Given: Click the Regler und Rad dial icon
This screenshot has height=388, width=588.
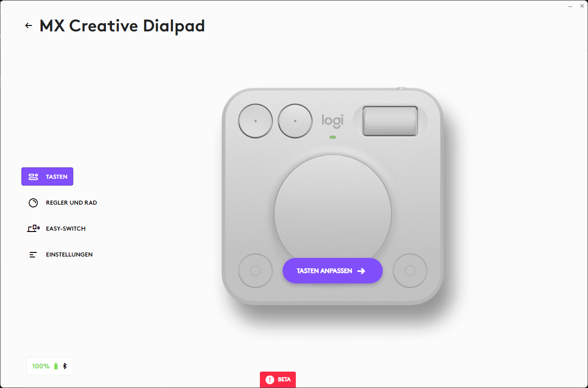Looking at the screenshot, I should coord(33,203).
